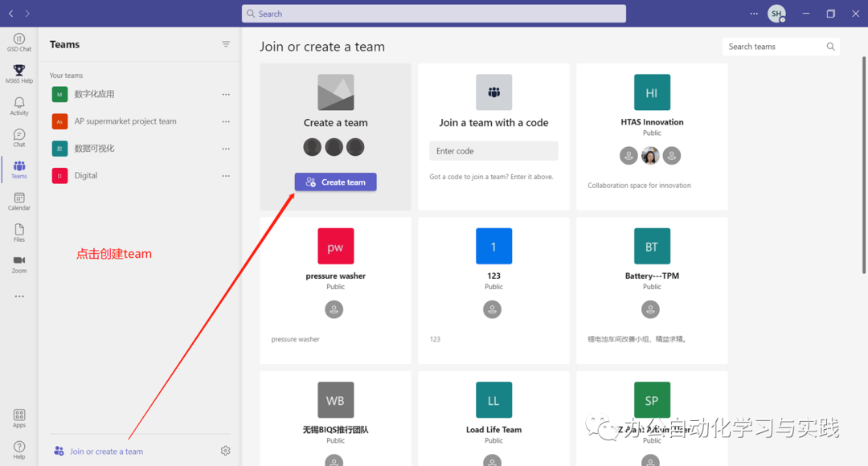The height and width of the screenshot is (466, 868).
Task: Select the Teams sidebar icon
Action: pyautogui.click(x=18, y=170)
